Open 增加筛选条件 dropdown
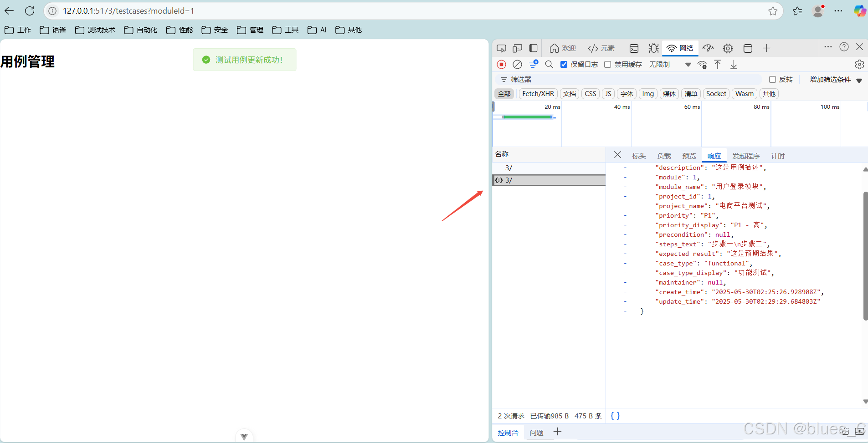The image size is (868, 443). tap(836, 80)
